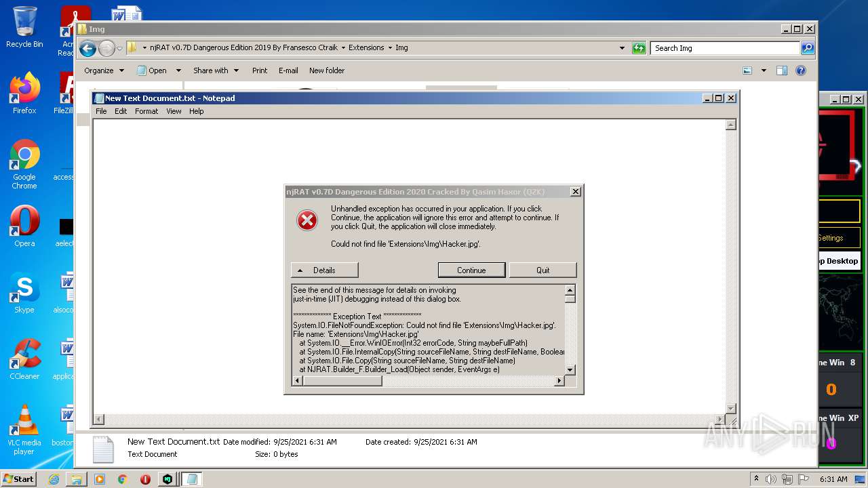Toggle the Explorer preview pane icon
Image resolution: width=868 pixels, height=488 pixels.
782,70
